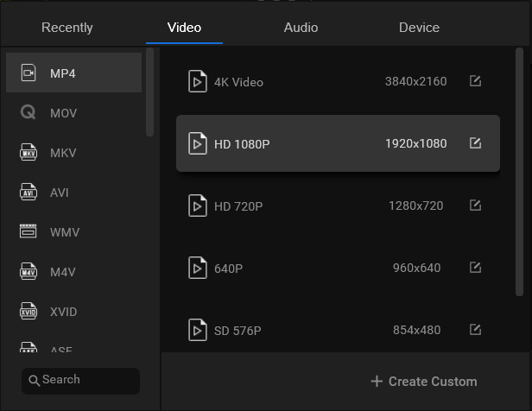Click the XVID file icon

click(28, 311)
